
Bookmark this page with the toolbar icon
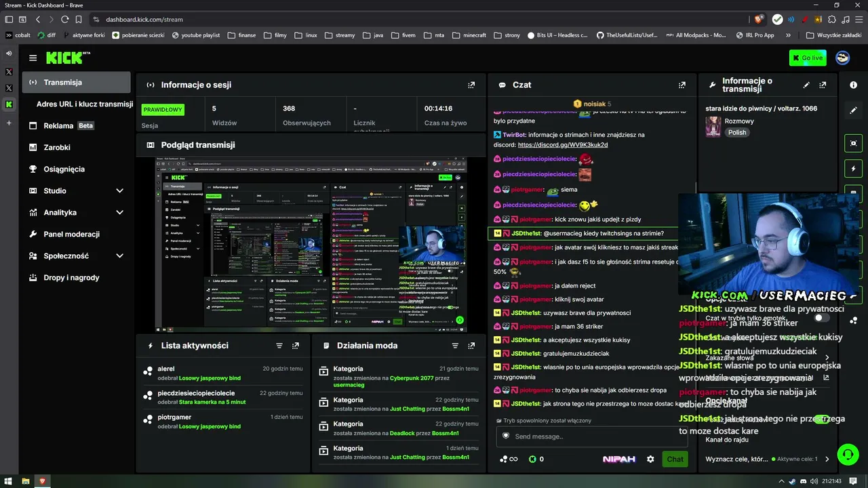[x=79, y=20]
